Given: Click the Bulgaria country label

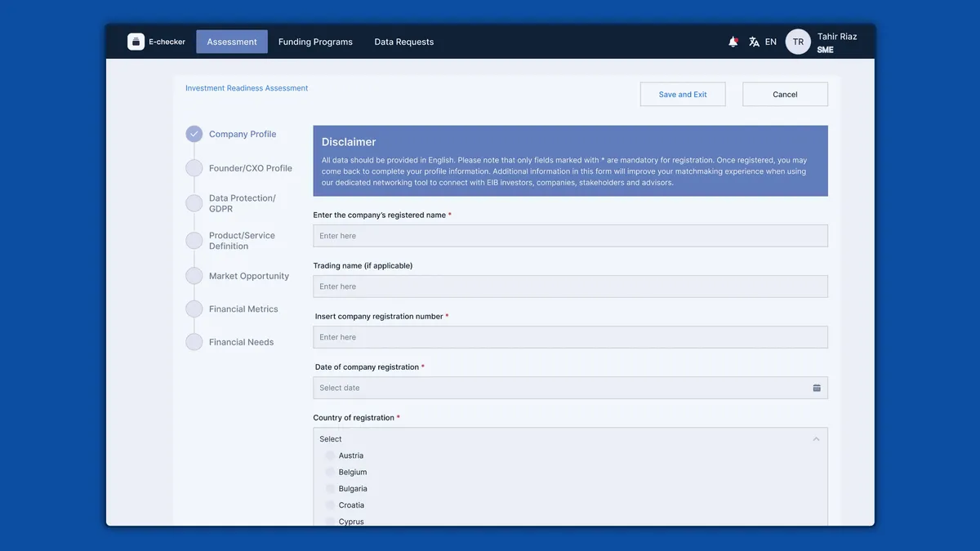Looking at the screenshot, I should (x=353, y=488).
